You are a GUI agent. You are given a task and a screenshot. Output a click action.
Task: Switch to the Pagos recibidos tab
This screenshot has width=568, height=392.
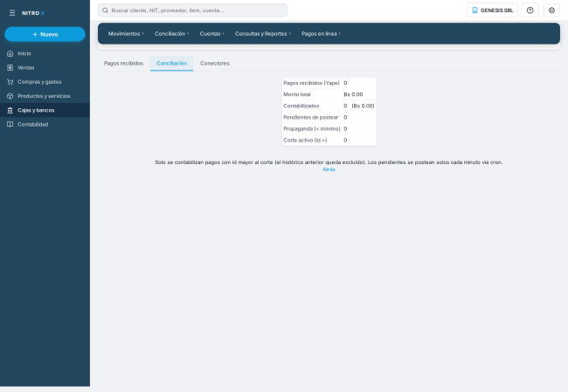pos(123,64)
